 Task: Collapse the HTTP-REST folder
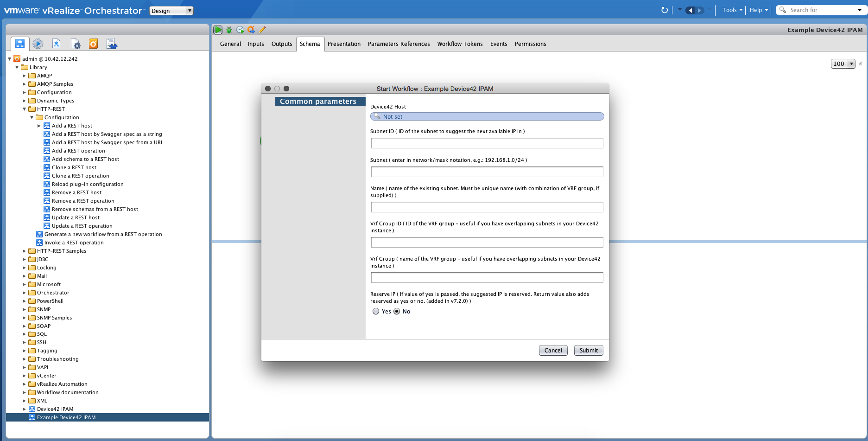click(25, 109)
